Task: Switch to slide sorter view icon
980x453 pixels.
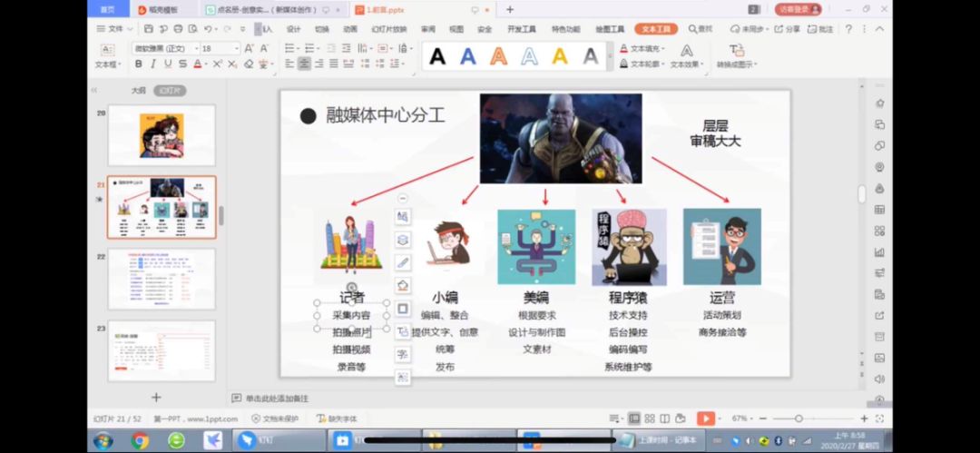Action: (652, 419)
